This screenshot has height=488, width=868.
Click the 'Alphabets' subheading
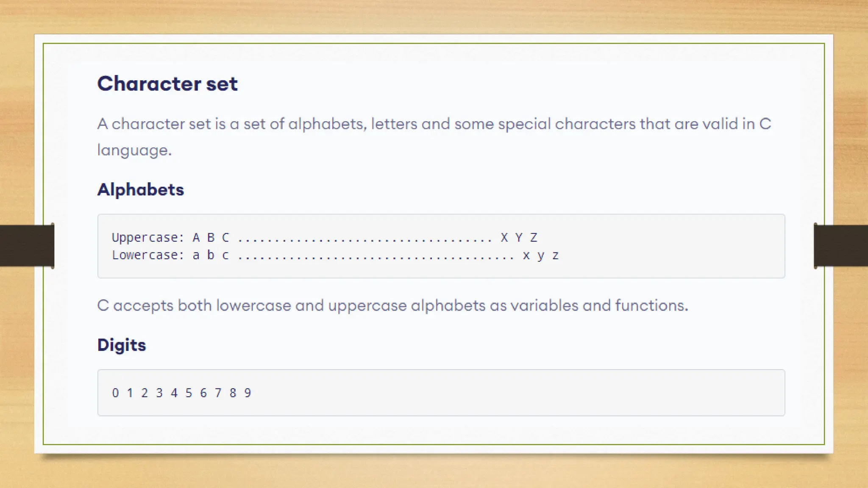point(141,189)
